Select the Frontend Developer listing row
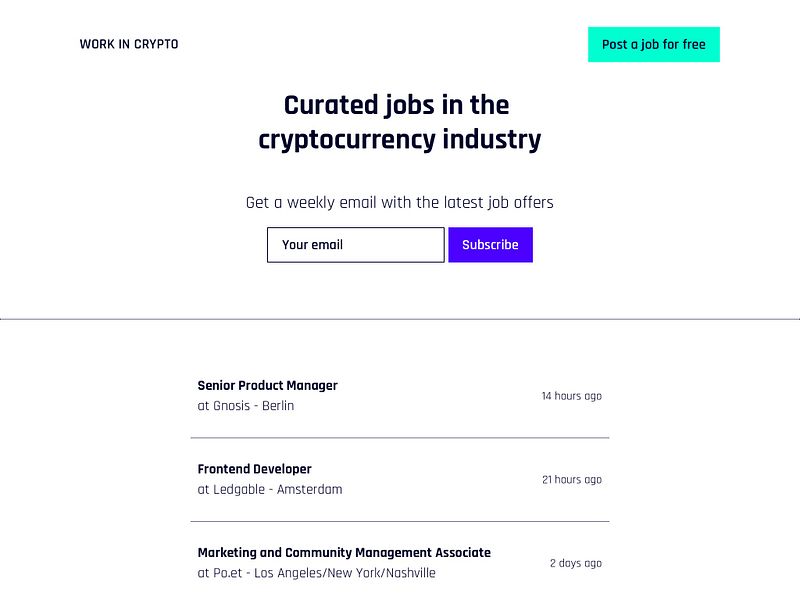800x600 pixels. (x=400, y=480)
